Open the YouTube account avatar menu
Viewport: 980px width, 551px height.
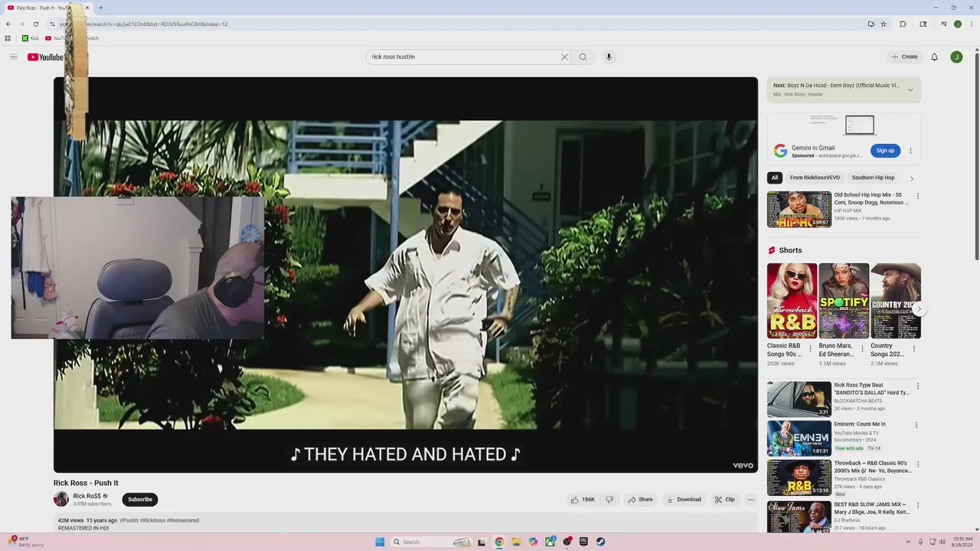[x=956, y=57]
